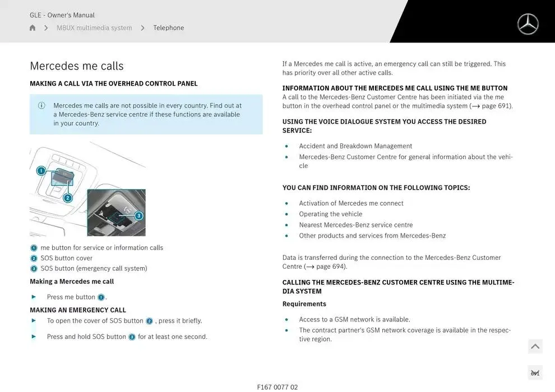Select the Telephone breadcrumb item
The width and height of the screenshot is (555, 392).
(168, 28)
